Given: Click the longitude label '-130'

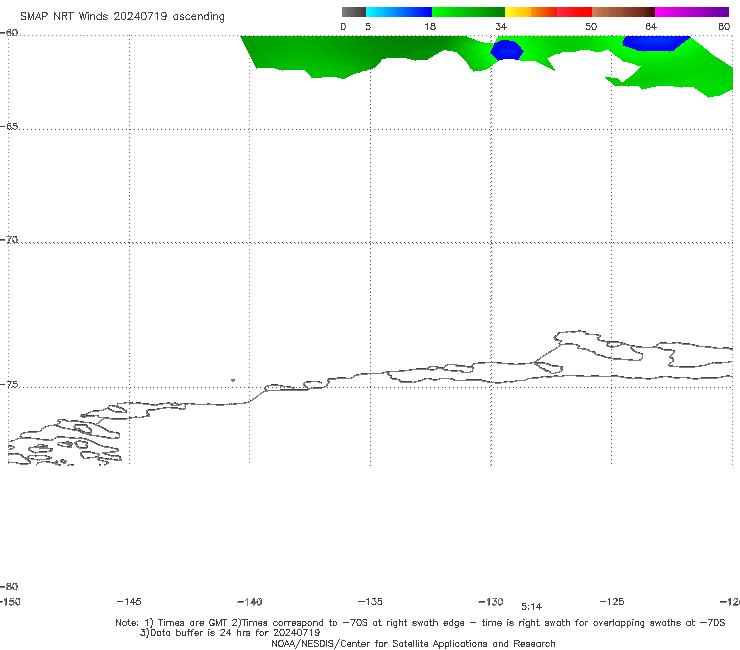Looking at the screenshot, I should 491,602.
